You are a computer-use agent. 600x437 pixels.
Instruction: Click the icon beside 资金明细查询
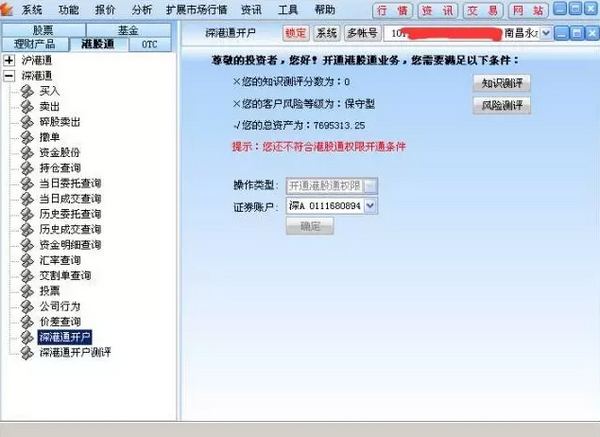[x=27, y=245]
